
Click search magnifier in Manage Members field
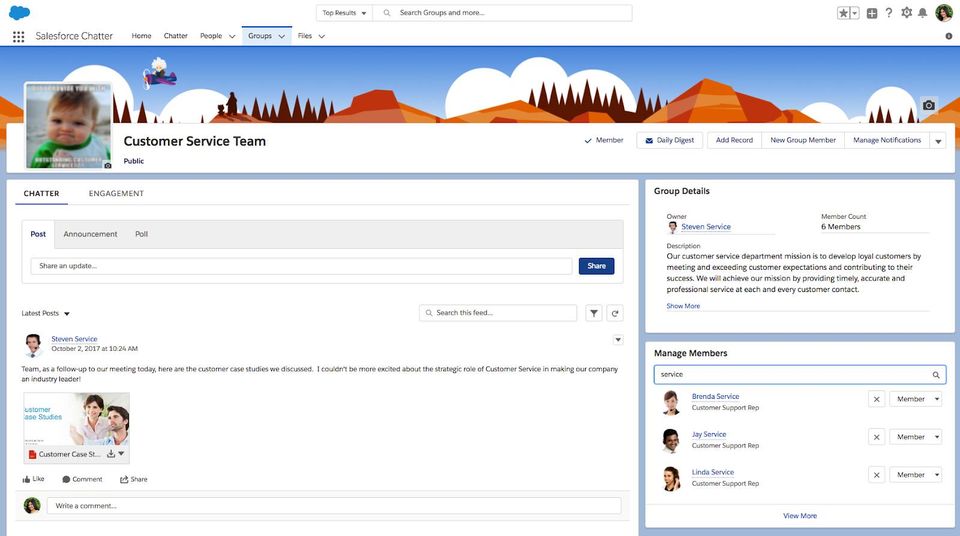point(936,375)
